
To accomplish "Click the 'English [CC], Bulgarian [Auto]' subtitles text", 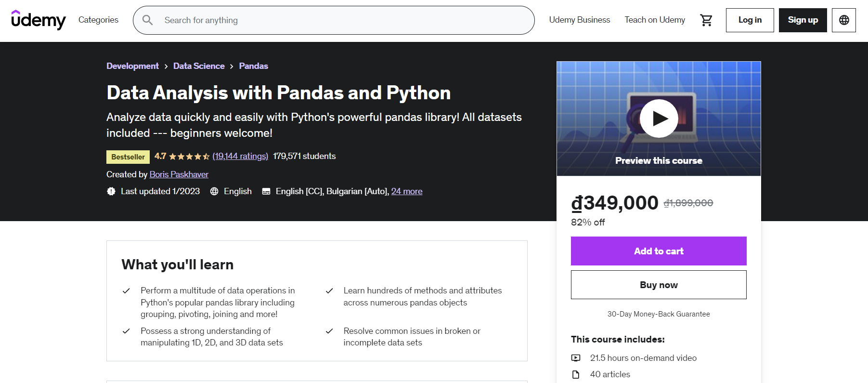I will click(332, 191).
